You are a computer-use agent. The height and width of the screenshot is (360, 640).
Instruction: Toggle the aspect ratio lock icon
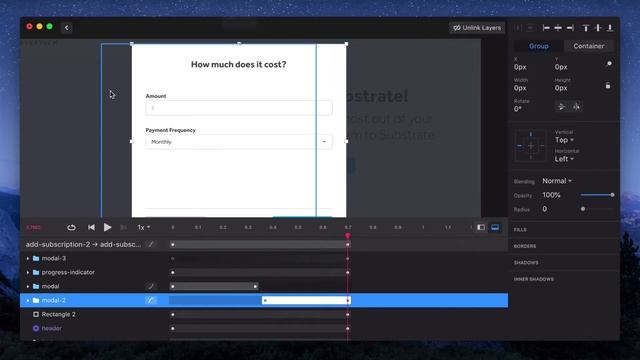(x=608, y=85)
